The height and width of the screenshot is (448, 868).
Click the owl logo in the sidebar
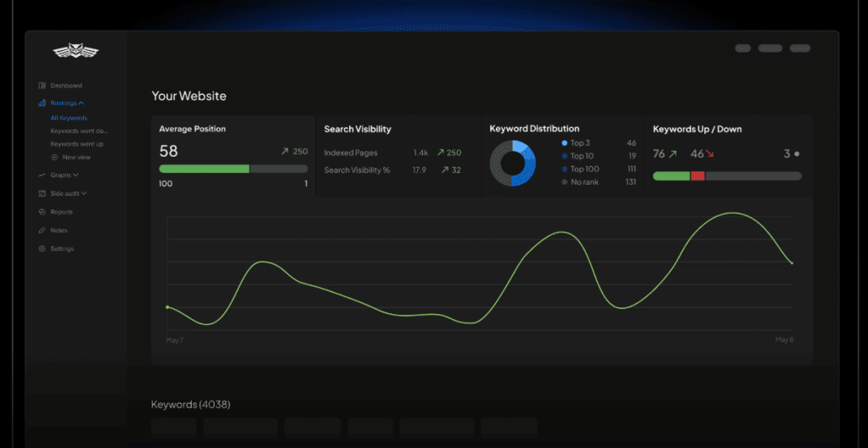pyautogui.click(x=75, y=52)
